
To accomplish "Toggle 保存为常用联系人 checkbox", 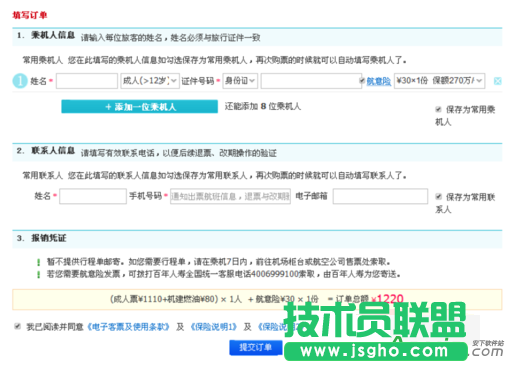I will pos(438,197).
